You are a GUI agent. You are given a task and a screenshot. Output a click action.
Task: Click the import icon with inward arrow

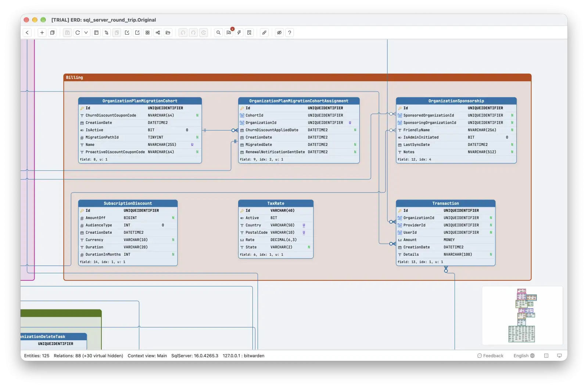127,33
